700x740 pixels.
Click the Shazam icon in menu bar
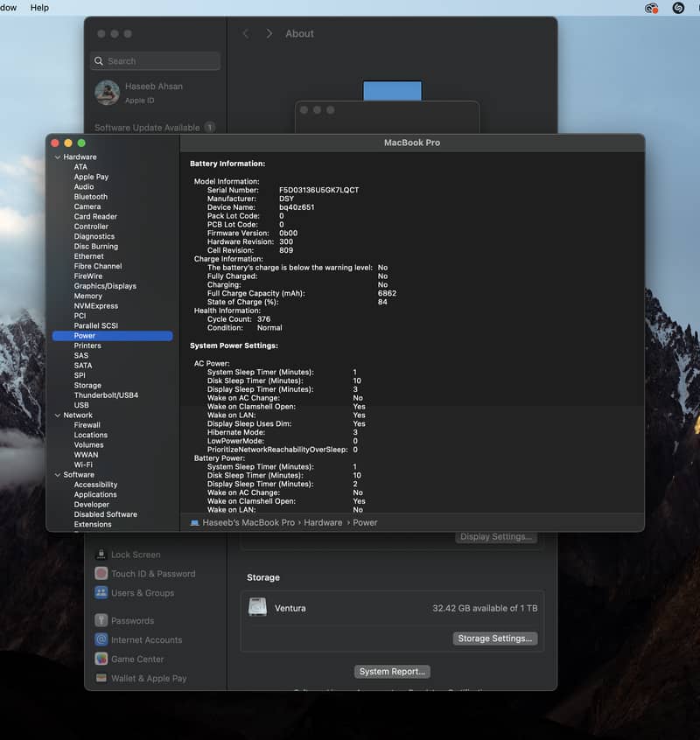678,8
